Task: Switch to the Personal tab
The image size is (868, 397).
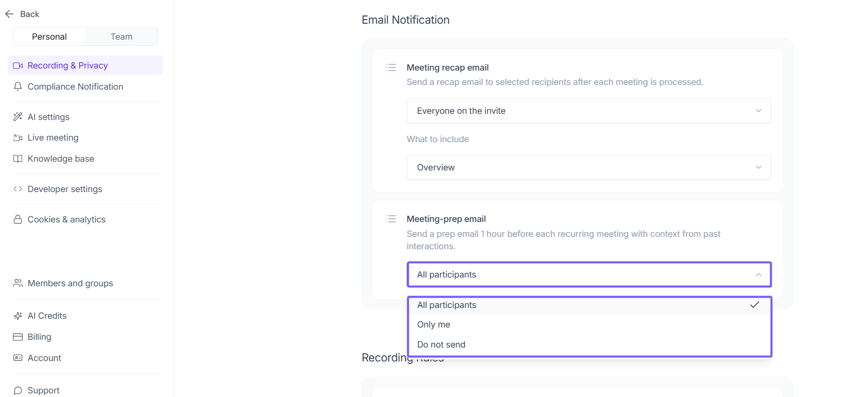Action: click(49, 37)
